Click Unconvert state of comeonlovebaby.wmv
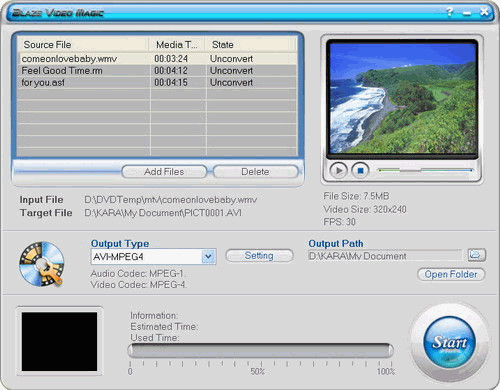Screen dimensions: 500x390 click(x=231, y=59)
